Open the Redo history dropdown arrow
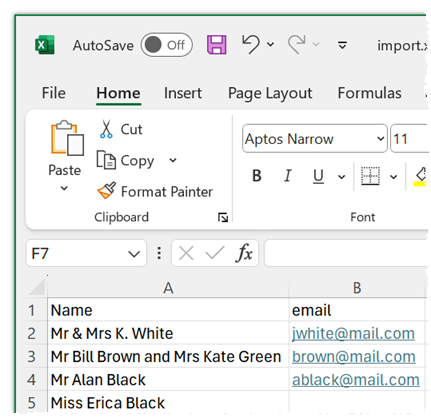Image resolution: width=431 pixels, height=418 pixels. tap(316, 44)
